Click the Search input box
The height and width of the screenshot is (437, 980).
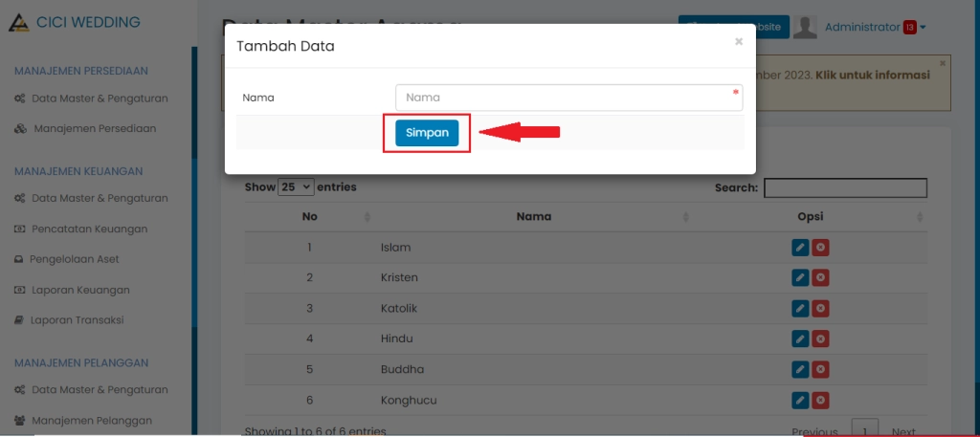[x=845, y=188]
